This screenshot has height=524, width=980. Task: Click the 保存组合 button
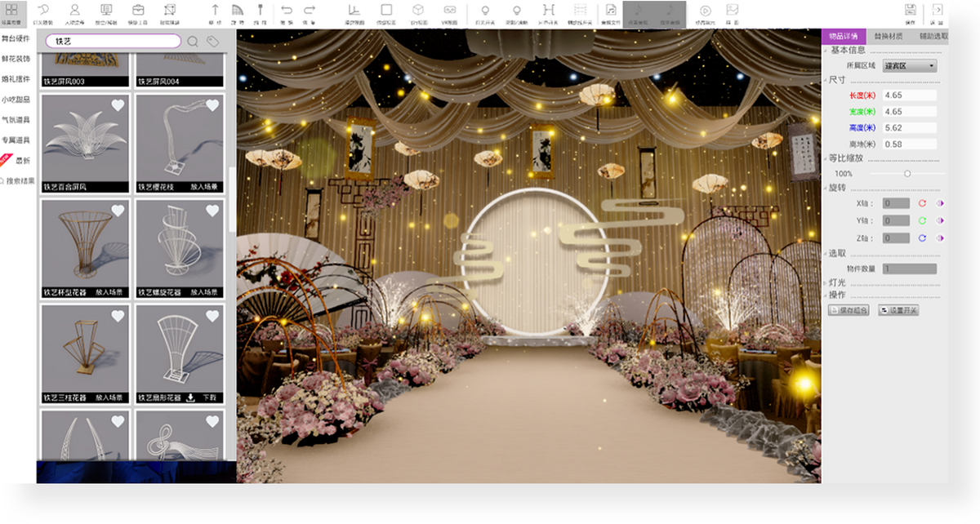(x=849, y=310)
